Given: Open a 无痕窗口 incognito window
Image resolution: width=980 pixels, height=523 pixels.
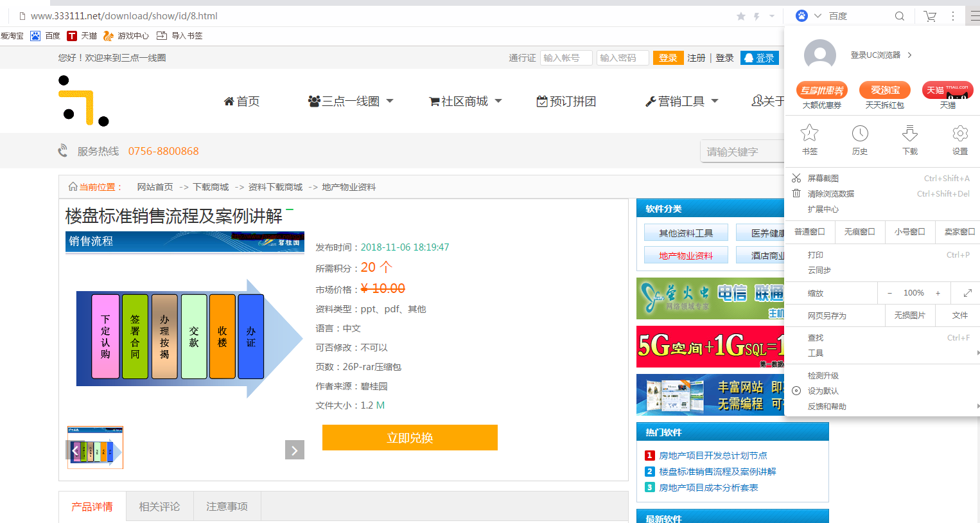Looking at the screenshot, I should (859, 231).
